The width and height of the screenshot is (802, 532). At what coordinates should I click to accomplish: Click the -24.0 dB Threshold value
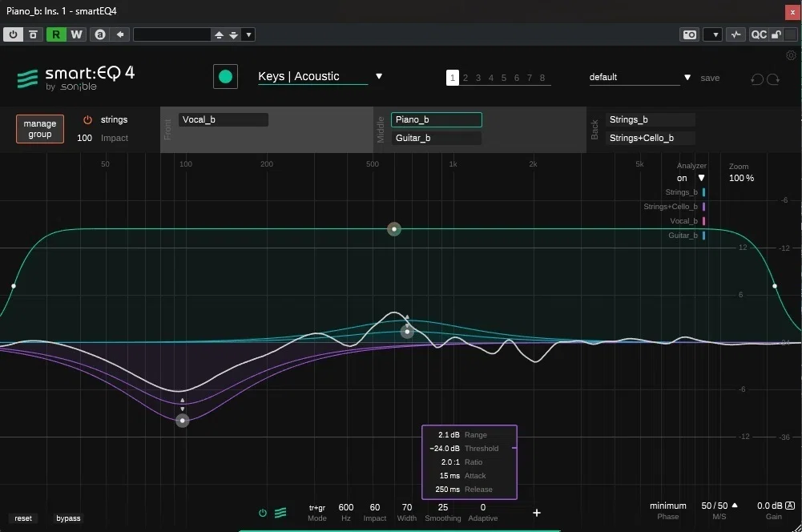[445, 449]
